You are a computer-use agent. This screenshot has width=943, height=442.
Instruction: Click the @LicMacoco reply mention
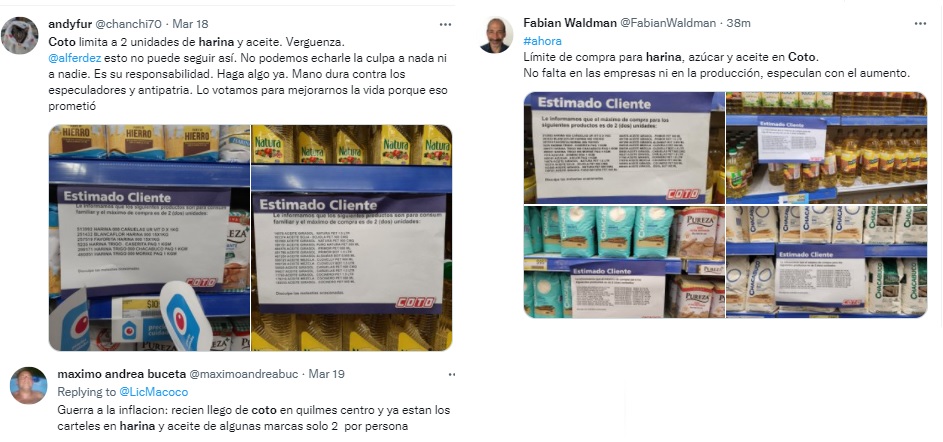coord(153,392)
